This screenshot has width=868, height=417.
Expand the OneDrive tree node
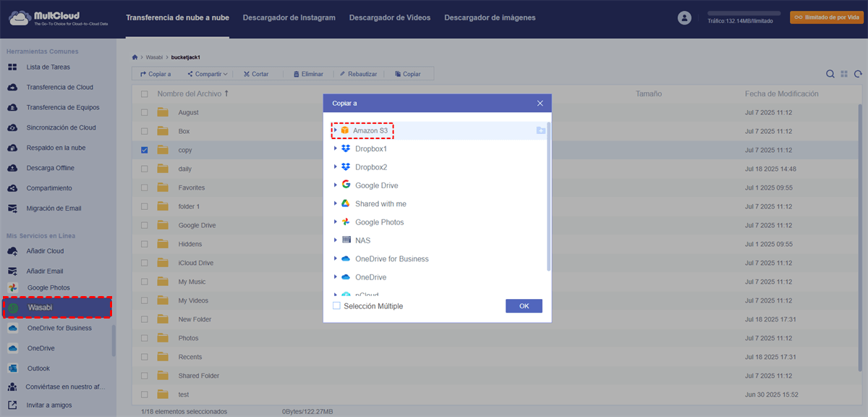(336, 277)
